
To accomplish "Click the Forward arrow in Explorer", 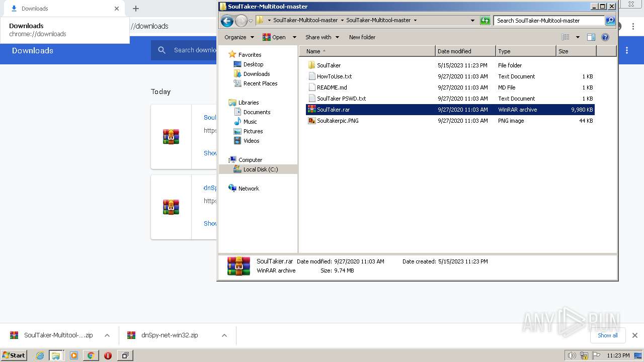I will click(x=241, y=21).
